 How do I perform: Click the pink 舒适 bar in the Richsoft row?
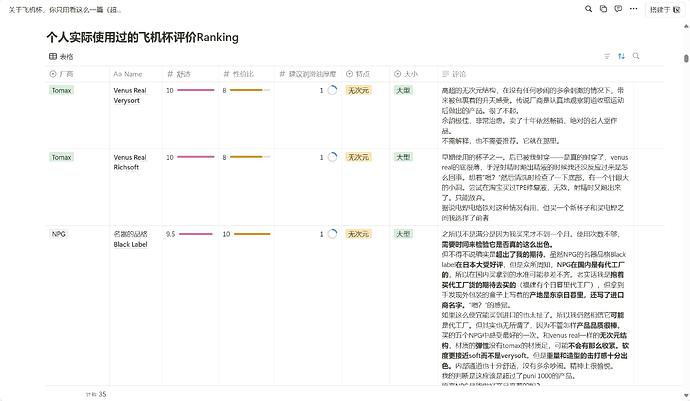pos(195,157)
